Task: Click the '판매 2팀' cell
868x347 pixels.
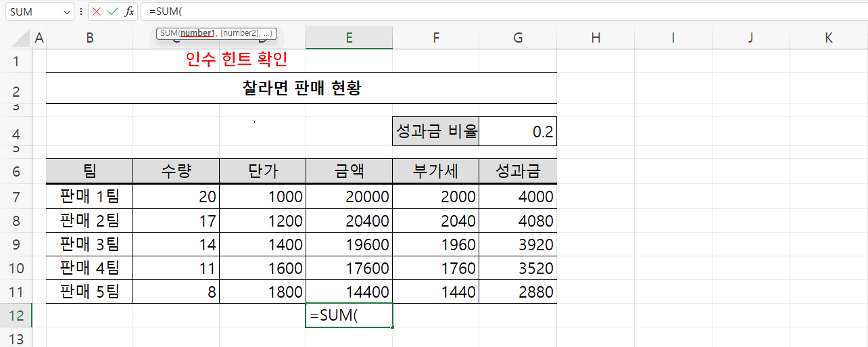Action: (x=89, y=221)
